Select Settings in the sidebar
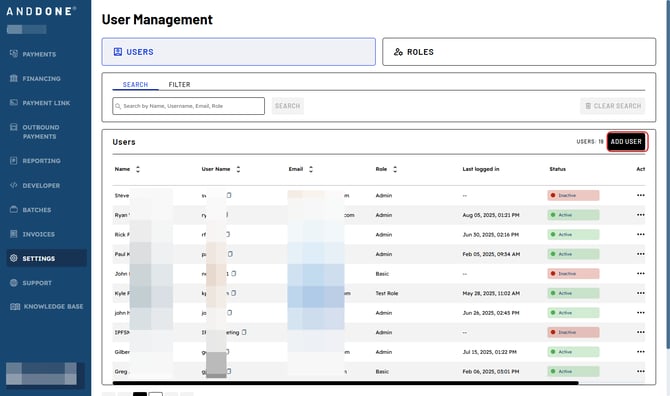Screen dimensions: 670x396 46,258
